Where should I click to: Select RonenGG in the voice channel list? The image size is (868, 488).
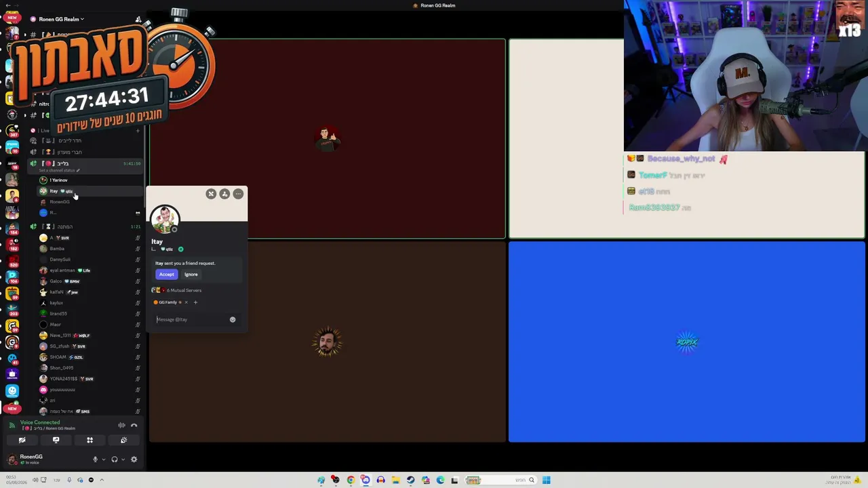pos(88,202)
